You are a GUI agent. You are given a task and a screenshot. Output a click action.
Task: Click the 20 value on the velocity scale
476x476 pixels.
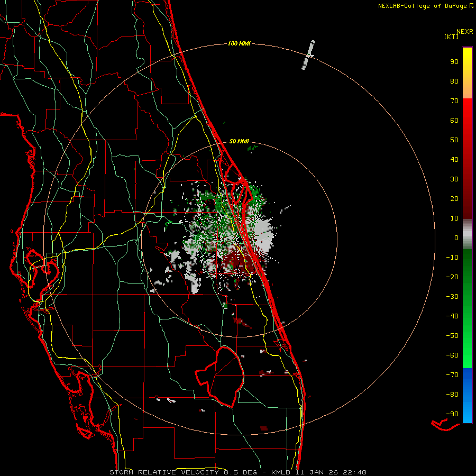454,198
